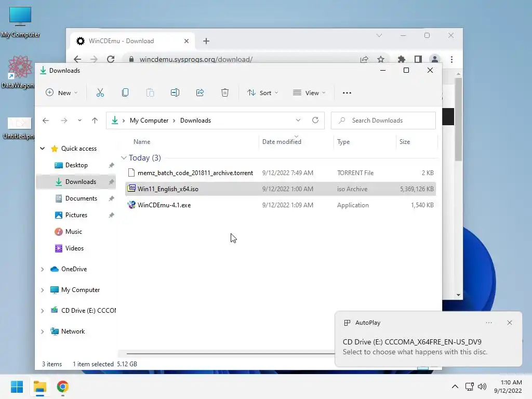532x399 pixels.
Task: Open Music in Quick access
Action: (76, 232)
